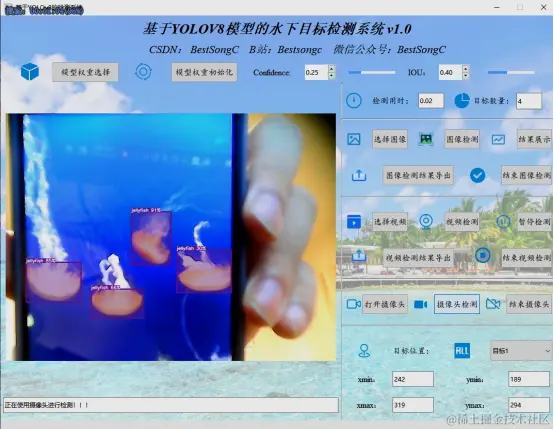Click the 打开摄像头 button
This screenshot has width=554, height=430.
click(x=385, y=304)
